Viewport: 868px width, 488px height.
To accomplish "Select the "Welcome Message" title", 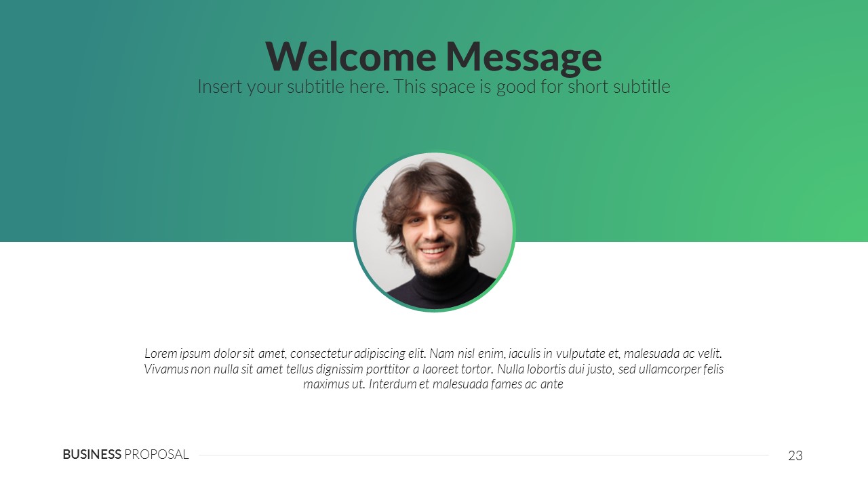I will (x=433, y=56).
